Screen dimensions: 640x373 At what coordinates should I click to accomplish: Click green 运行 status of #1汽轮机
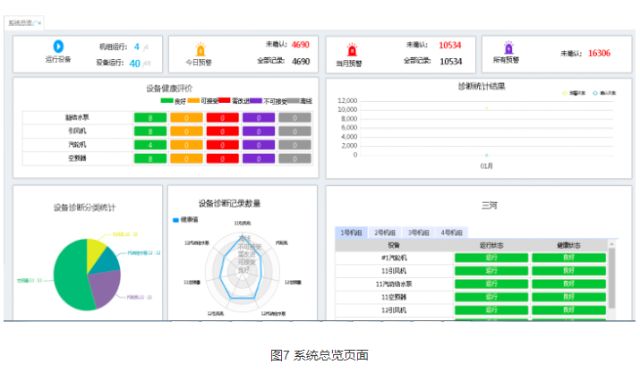pyautogui.click(x=491, y=258)
